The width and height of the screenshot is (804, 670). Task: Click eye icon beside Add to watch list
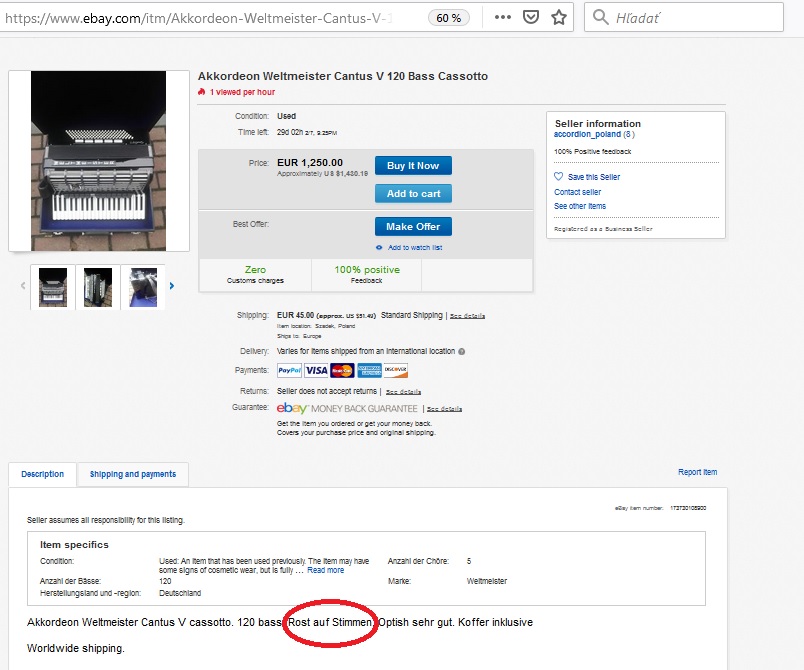[379, 248]
